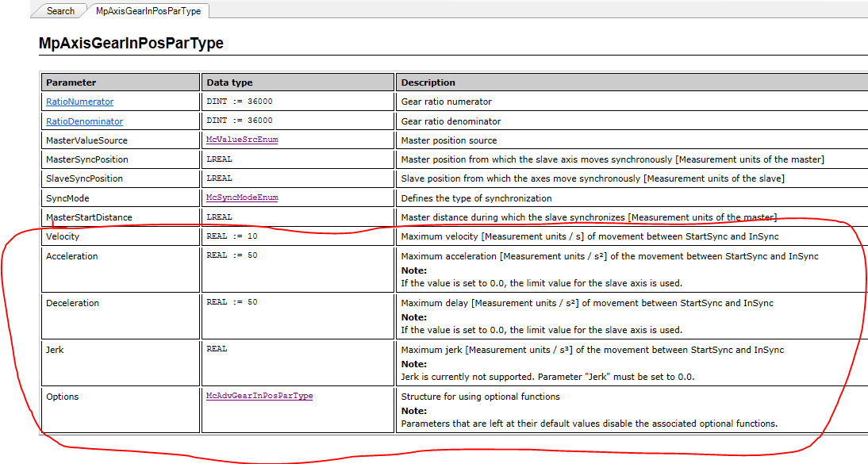Click 'REAL := 50' in the Acceleration row

[232, 255]
